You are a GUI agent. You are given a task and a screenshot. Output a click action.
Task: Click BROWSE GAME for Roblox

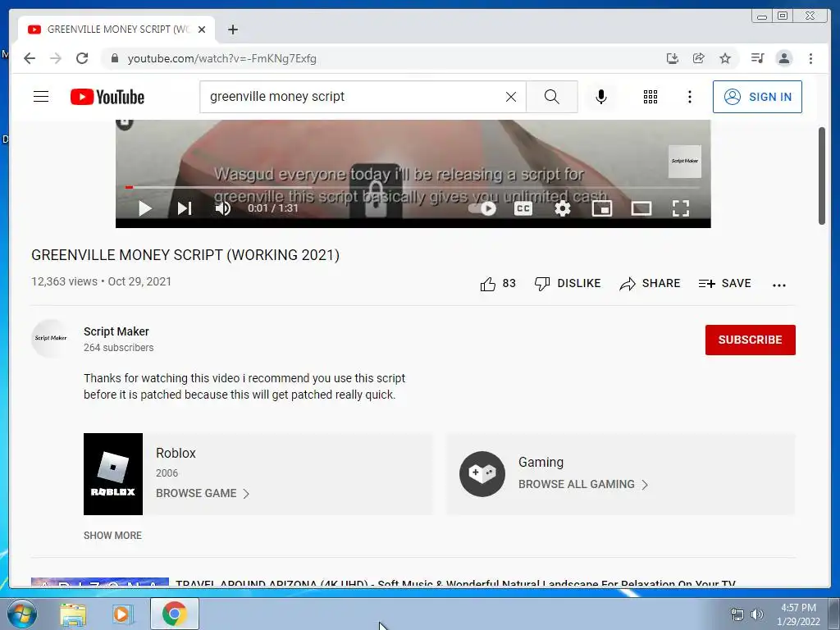203,493
